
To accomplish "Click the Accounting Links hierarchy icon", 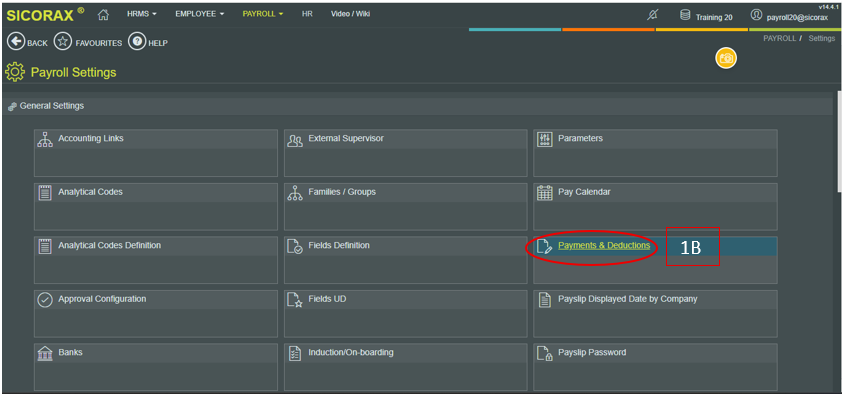I will (45, 140).
